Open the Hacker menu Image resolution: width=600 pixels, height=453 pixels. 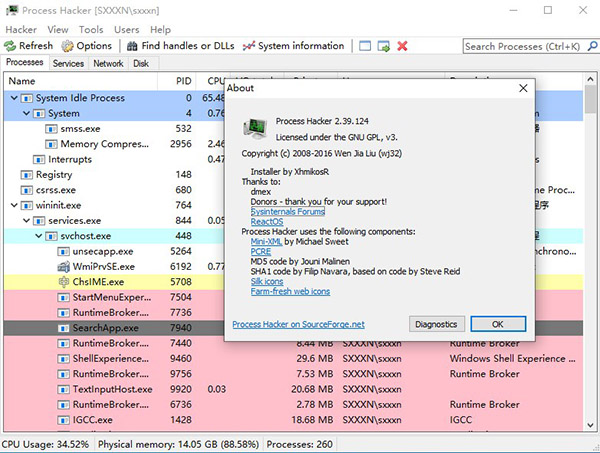tap(21, 30)
